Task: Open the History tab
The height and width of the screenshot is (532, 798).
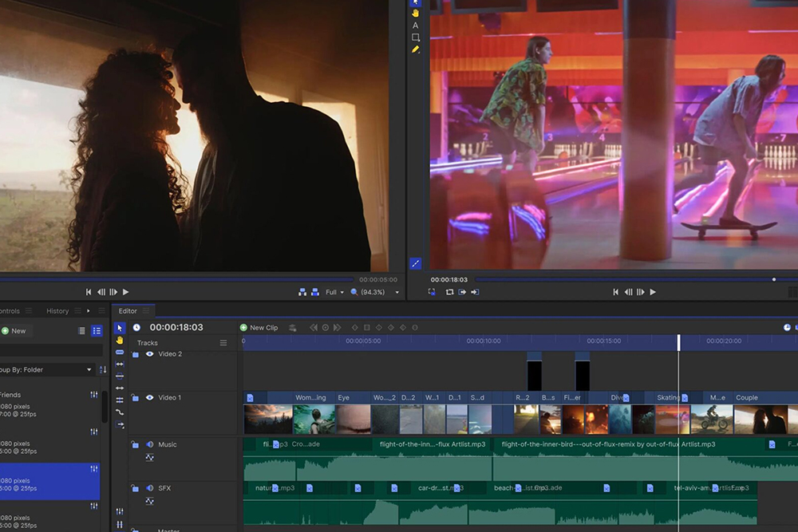Action: [x=57, y=311]
